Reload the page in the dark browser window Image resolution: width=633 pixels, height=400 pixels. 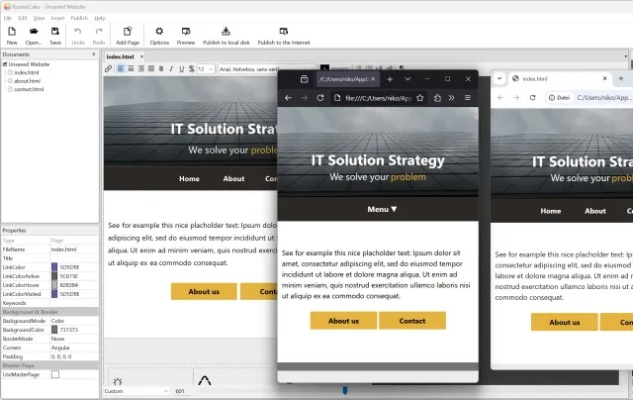click(x=320, y=98)
